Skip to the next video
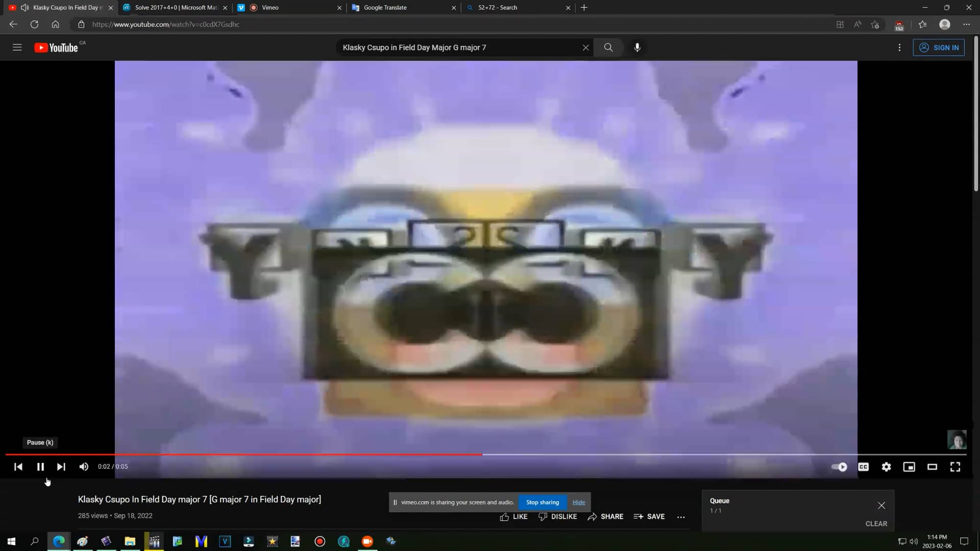Viewport: 980px width, 551px height. (61, 466)
